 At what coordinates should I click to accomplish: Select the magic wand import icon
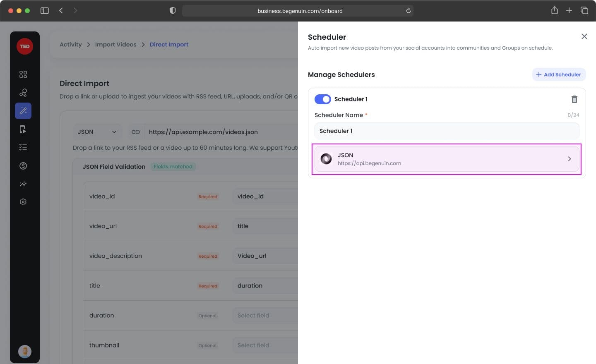click(x=23, y=111)
